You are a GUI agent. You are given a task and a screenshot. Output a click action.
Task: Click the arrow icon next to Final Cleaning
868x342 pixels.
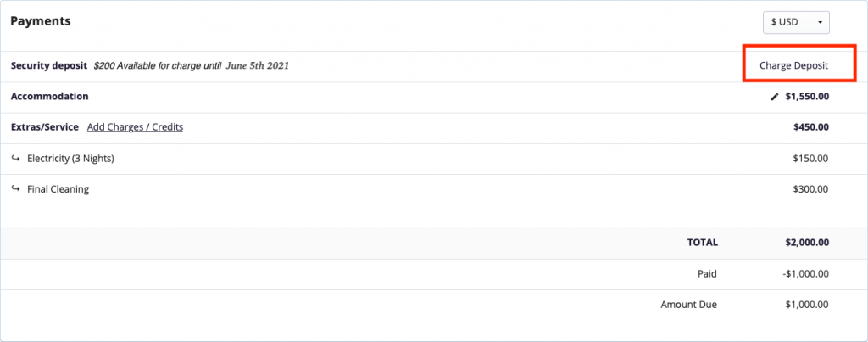pos(15,189)
